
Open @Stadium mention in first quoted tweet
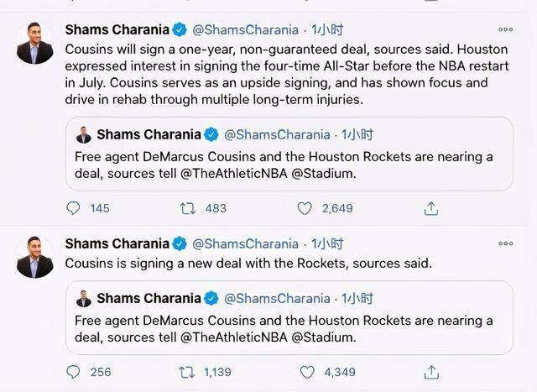(322, 174)
